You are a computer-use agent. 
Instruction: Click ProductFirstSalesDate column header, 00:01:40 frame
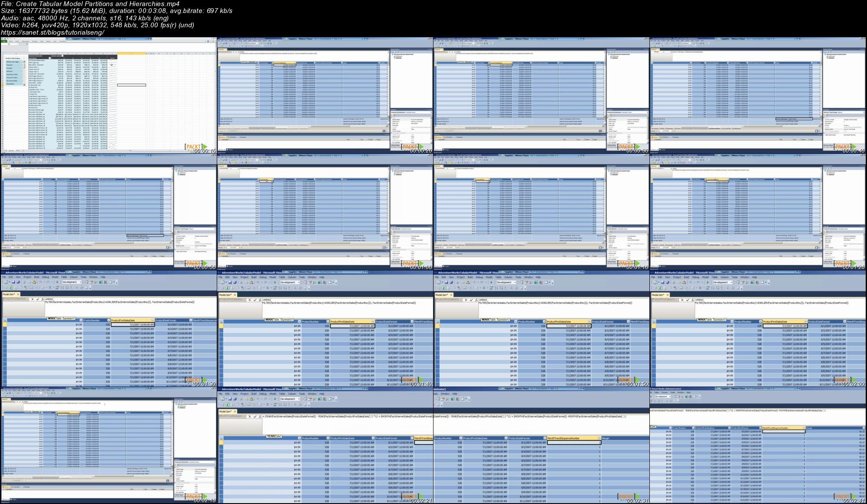click(352, 322)
